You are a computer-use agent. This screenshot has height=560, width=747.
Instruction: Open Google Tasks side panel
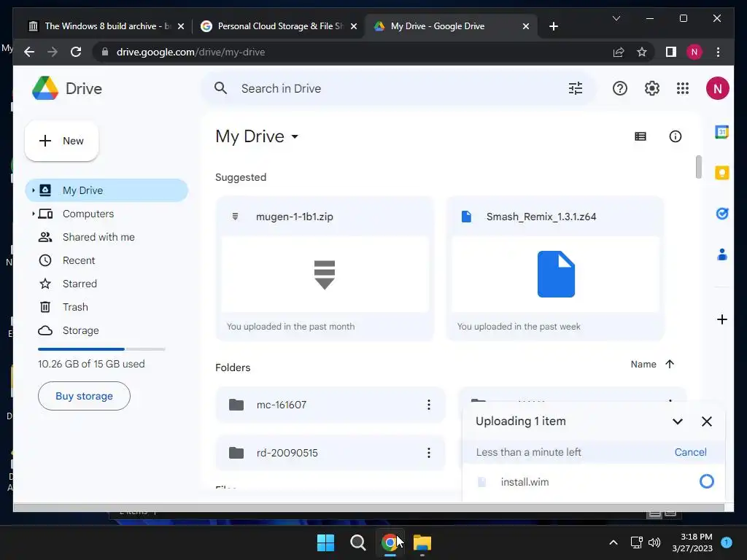[x=721, y=214]
